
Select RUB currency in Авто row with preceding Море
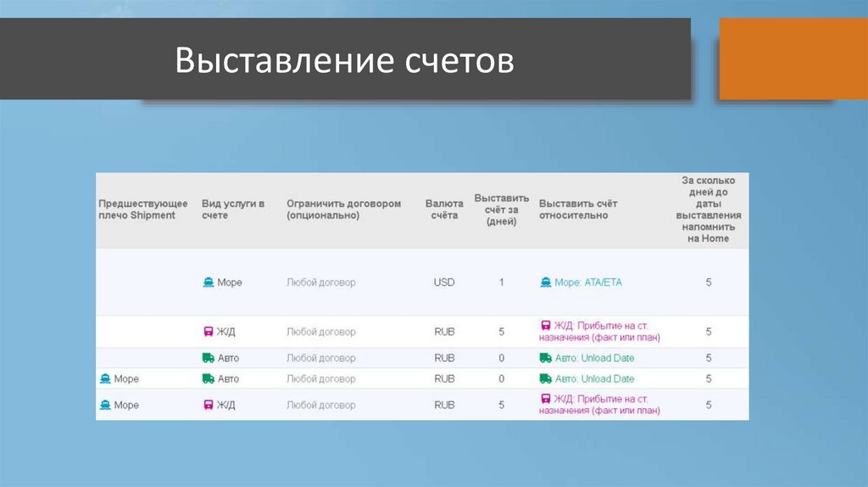pyautogui.click(x=444, y=379)
